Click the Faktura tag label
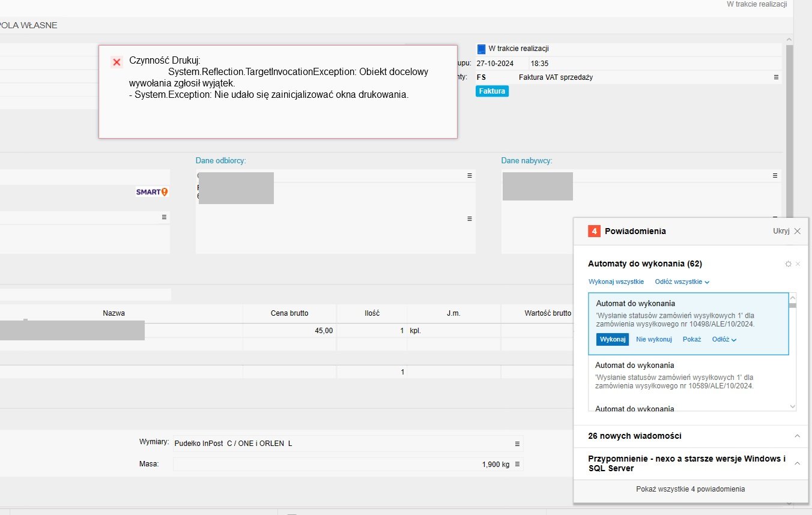Image resolution: width=812 pixels, height=515 pixels. 492,91
